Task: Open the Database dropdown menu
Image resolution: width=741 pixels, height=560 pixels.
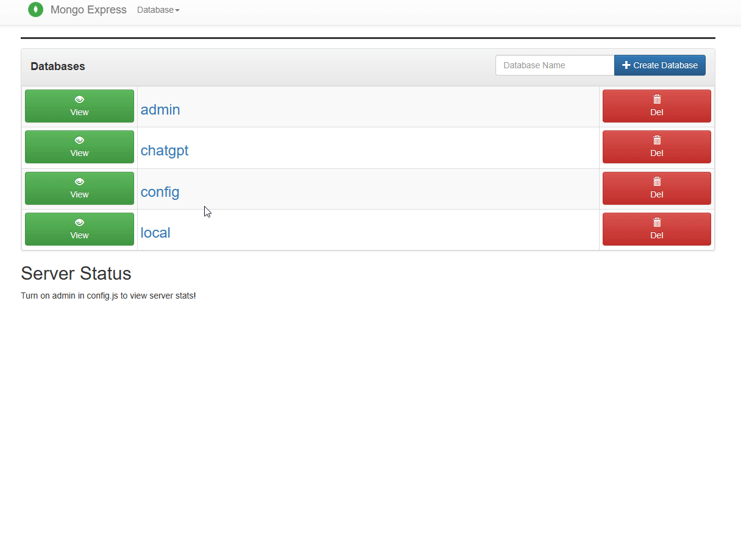Action: pos(158,10)
